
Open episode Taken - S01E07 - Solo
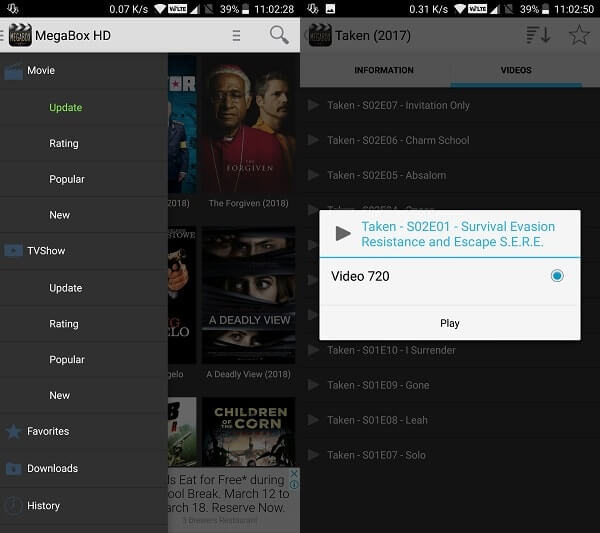pos(450,455)
